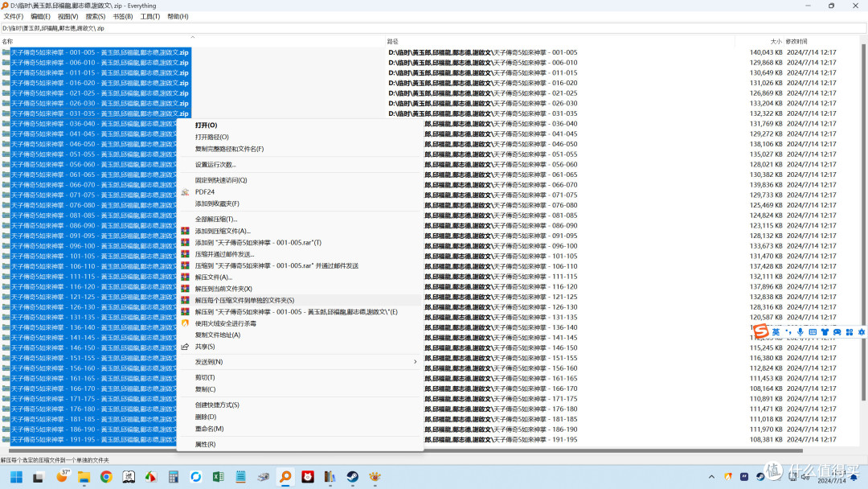Open the red cat-face app in the taskbar
The width and height of the screenshot is (868, 489).
(x=308, y=477)
